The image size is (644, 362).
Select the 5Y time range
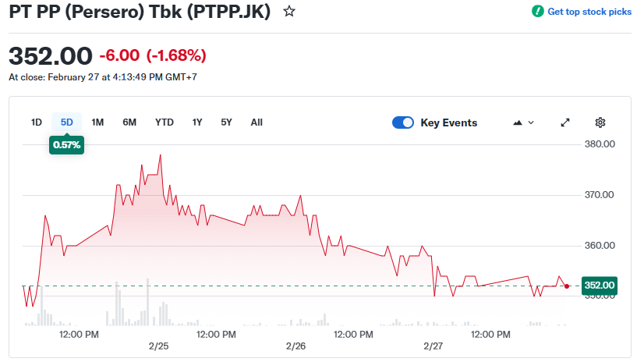coord(226,122)
